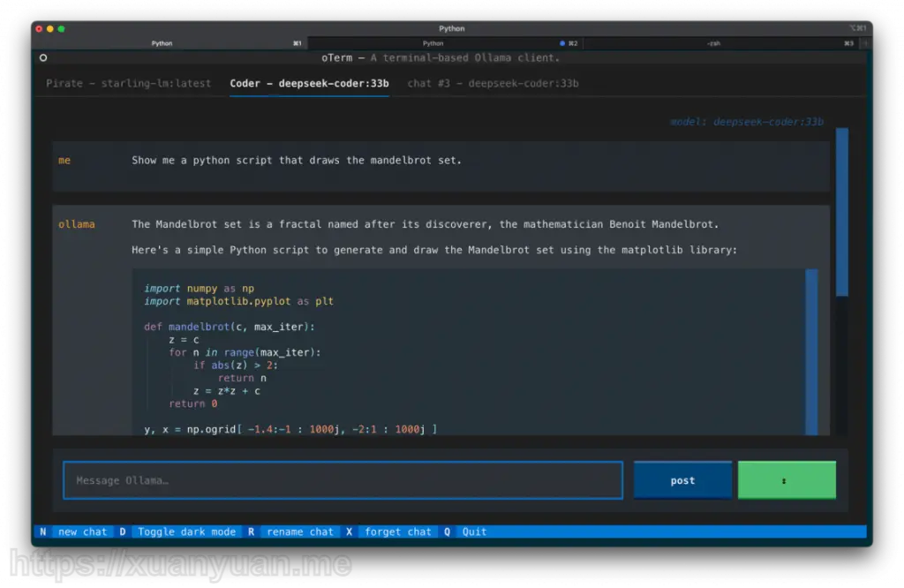
Task: Click the blue activity dot on second tab
Action: [x=562, y=43]
